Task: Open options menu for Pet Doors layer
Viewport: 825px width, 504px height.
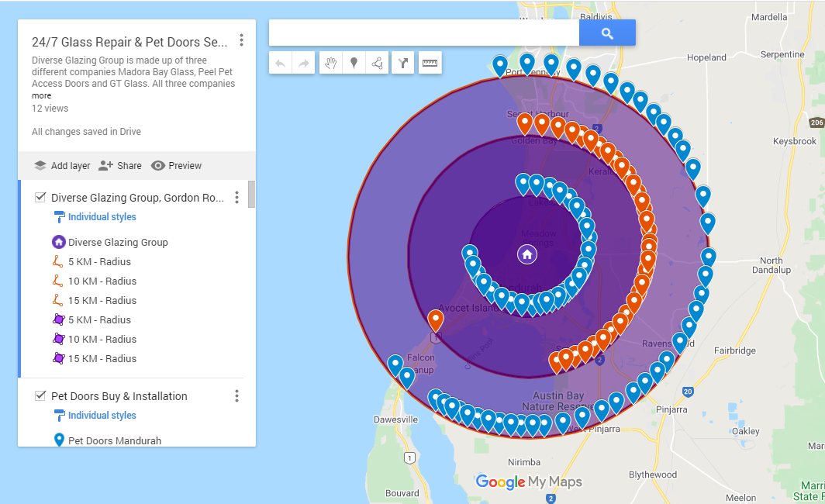Action: (236, 395)
